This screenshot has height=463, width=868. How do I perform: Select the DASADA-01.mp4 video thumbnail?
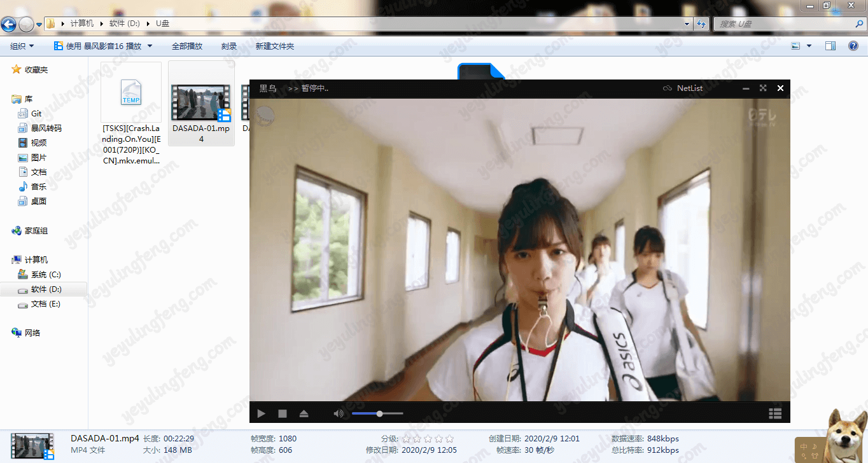pyautogui.click(x=201, y=103)
